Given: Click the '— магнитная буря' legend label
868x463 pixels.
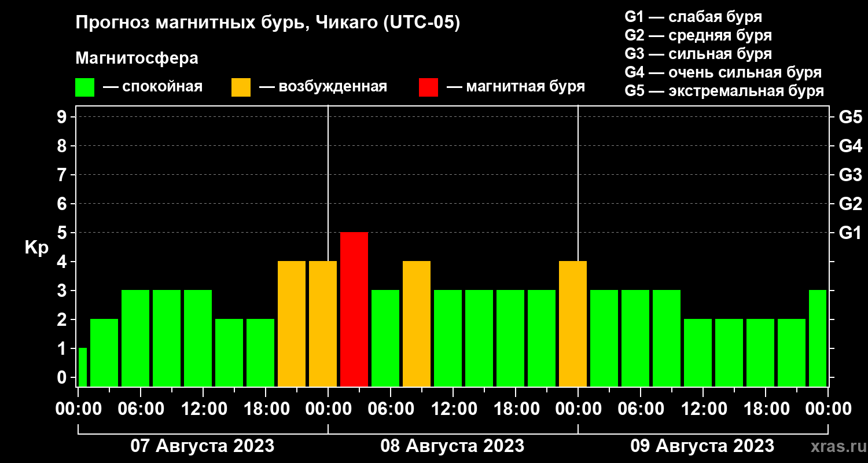Looking at the screenshot, I should click(516, 87).
